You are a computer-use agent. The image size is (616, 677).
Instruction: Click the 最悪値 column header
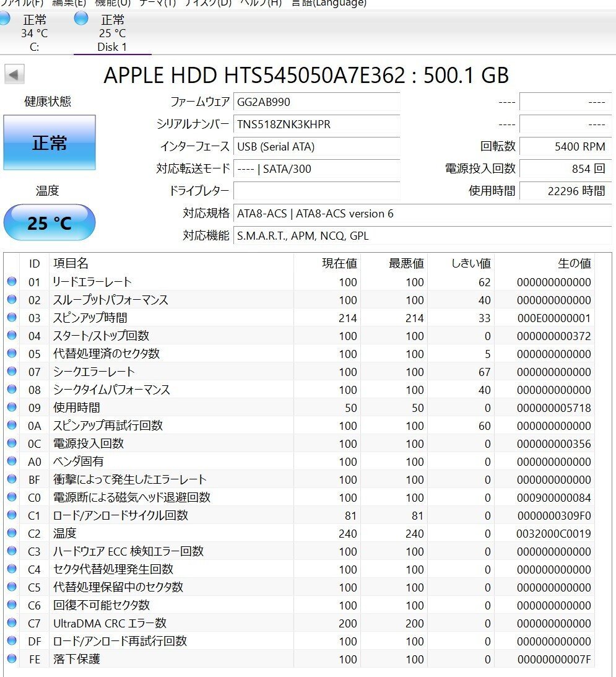tap(406, 263)
